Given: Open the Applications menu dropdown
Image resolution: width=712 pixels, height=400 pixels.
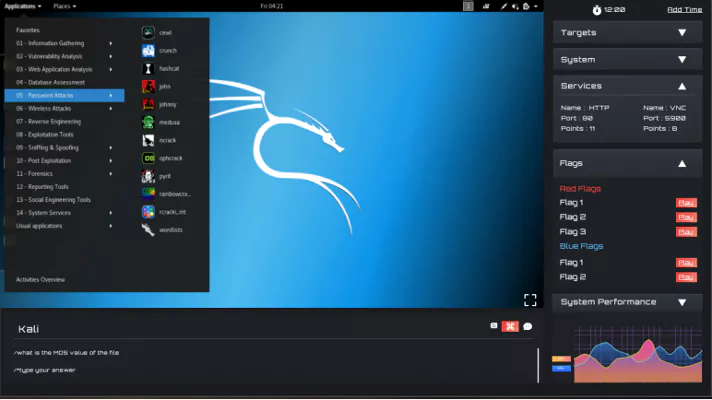Looking at the screenshot, I should [23, 6].
